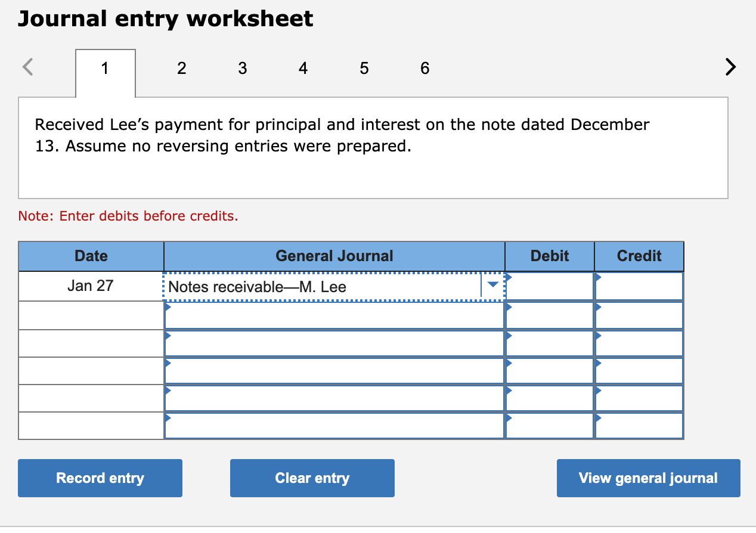
Task: Click the 'Note: Enter debits before credits.' text
Action: point(128,216)
